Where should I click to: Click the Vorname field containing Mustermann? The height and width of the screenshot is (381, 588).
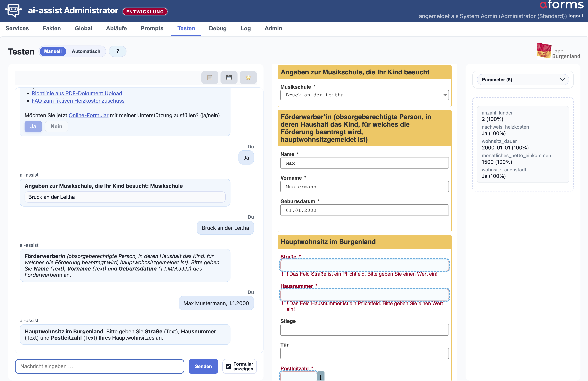coord(364,187)
